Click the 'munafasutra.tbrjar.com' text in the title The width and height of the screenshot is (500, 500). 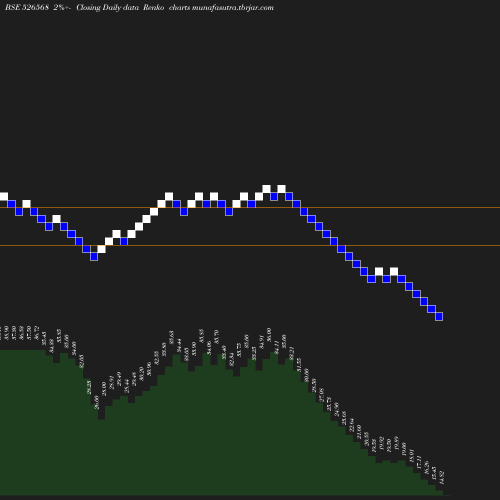pos(233,8)
